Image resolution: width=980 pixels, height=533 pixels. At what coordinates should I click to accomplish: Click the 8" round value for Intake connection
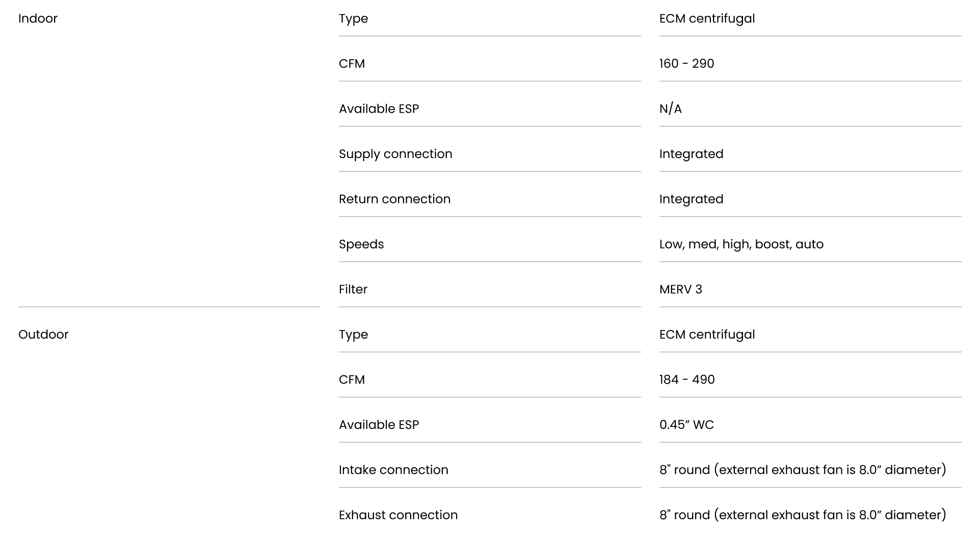pos(803,470)
